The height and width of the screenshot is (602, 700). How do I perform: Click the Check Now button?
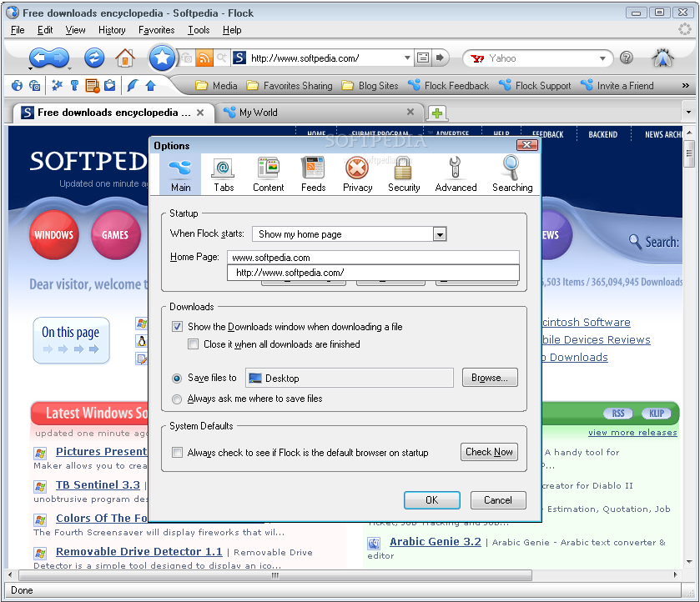pyautogui.click(x=489, y=452)
